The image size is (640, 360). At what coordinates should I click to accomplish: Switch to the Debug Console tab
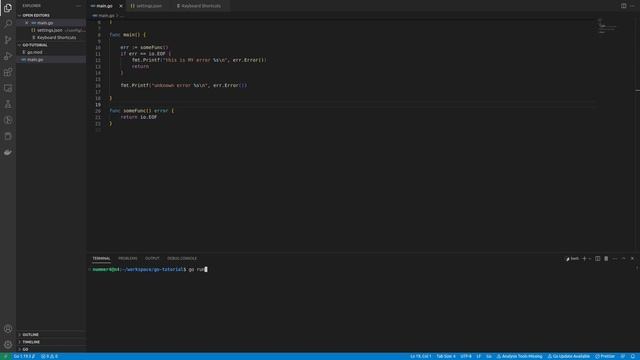click(182, 258)
